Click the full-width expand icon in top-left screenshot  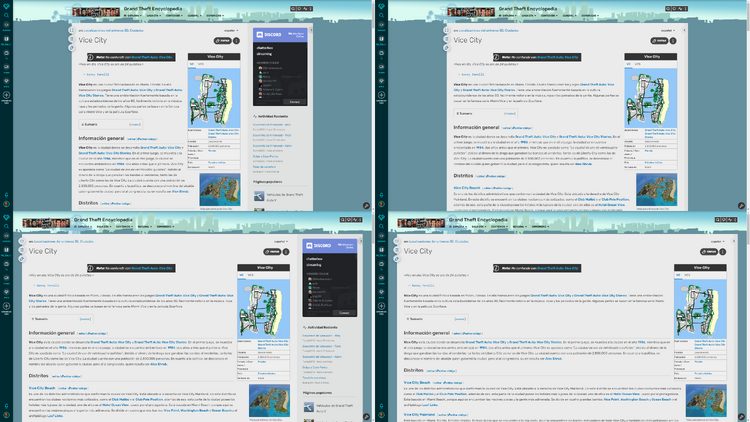pos(71,30)
